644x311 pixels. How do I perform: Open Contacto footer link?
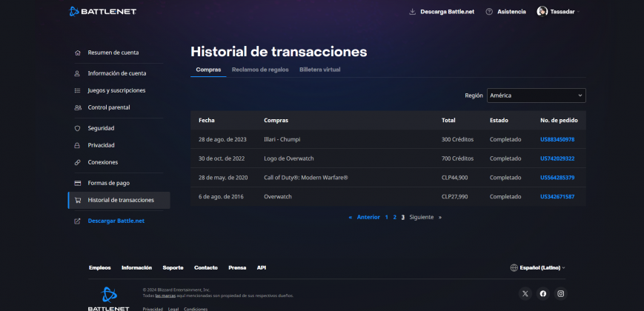206,267
